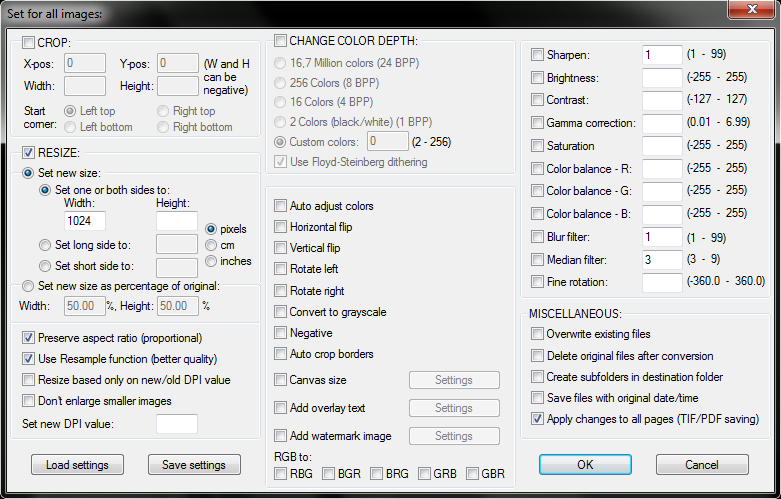Enable 'Don't enlarge smaller images'
The width and height of the screenshot is (781, 499).
pos(28,401)
